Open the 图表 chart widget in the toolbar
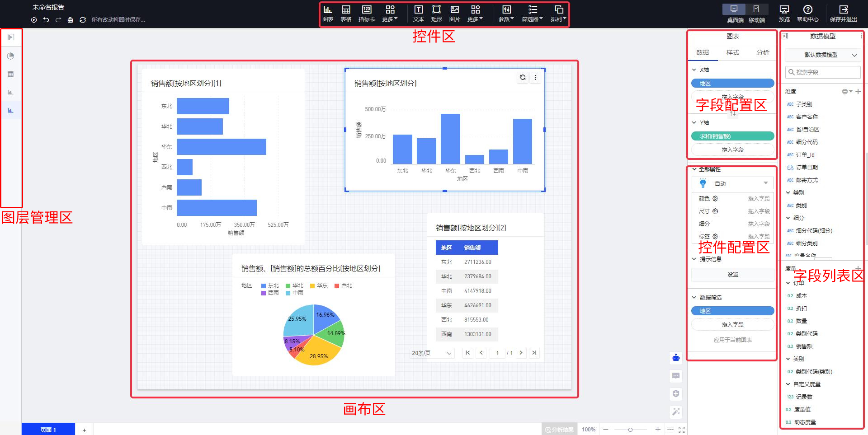The height and width of the screenshot is (435, 868). [328, 14]
